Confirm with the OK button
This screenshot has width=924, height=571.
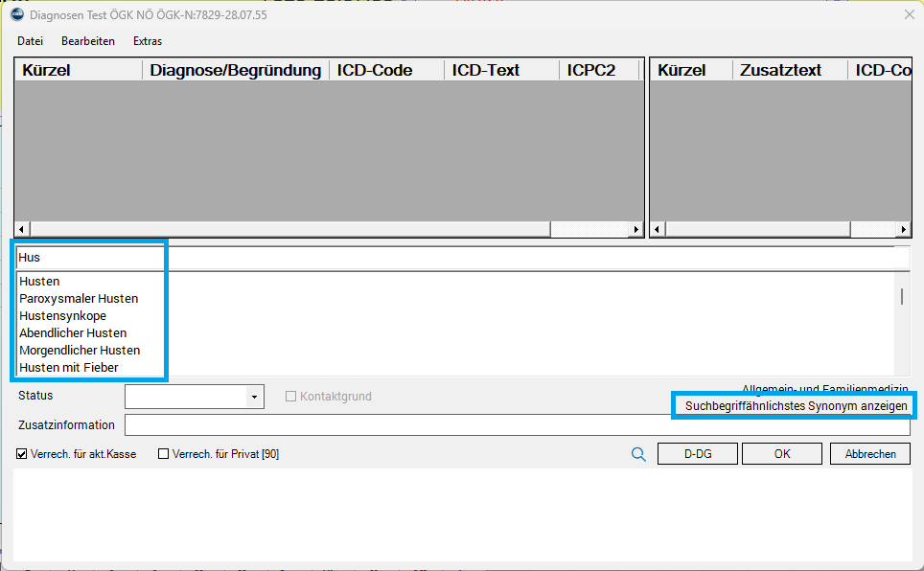(781, 454)
